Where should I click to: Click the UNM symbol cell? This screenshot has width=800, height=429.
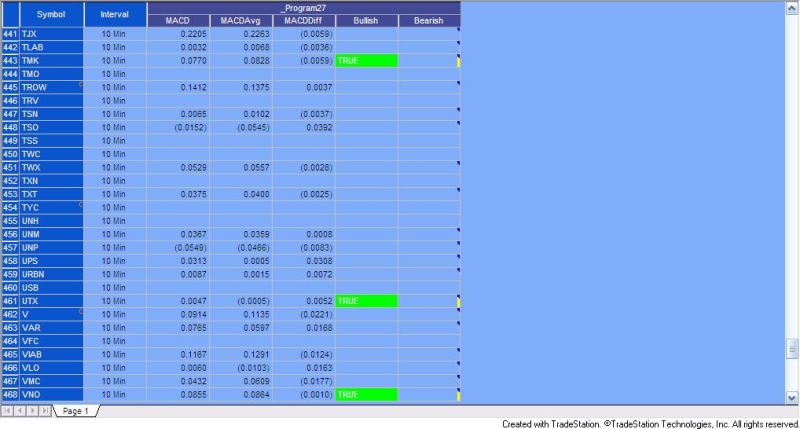(x=51, y=234)
